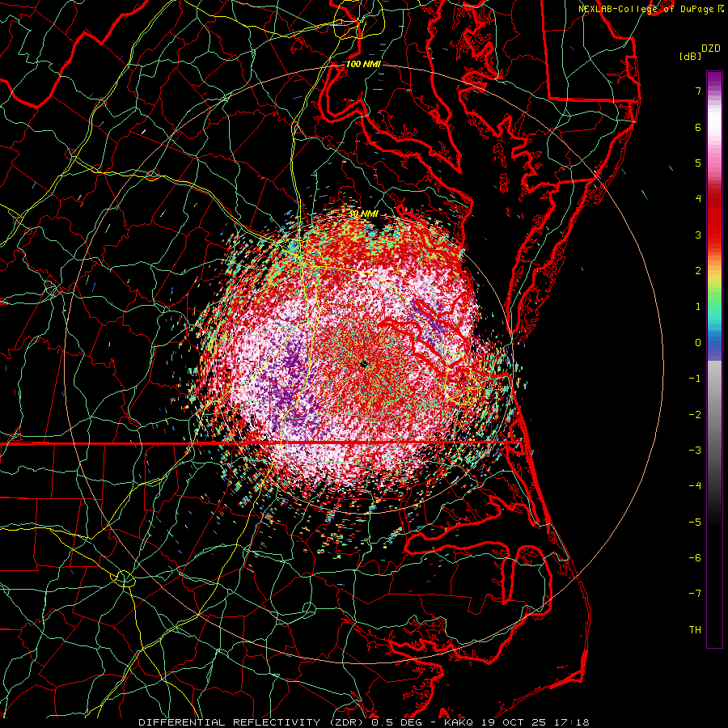728x728 pixels.
Task: Click the -3 value on the color scale
Action: [x=695, y=450]
